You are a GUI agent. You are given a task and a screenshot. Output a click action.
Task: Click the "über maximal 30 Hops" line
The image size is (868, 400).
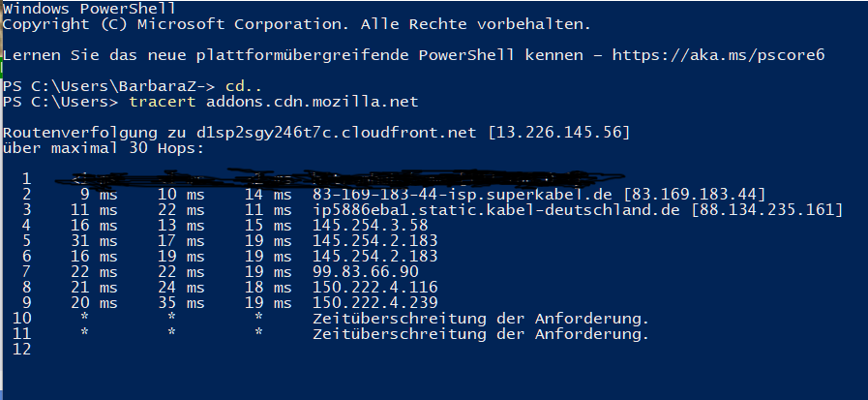(102, 147)
